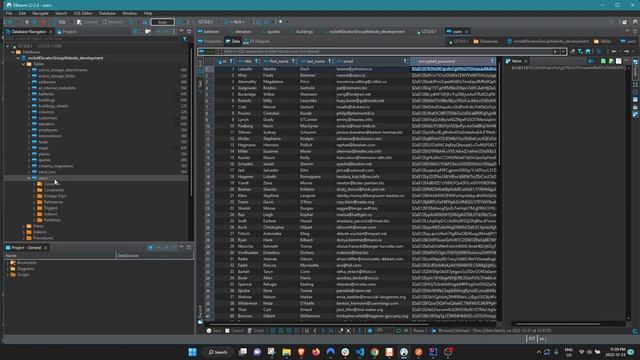Click the taskbar Search box

coord(218,352)
